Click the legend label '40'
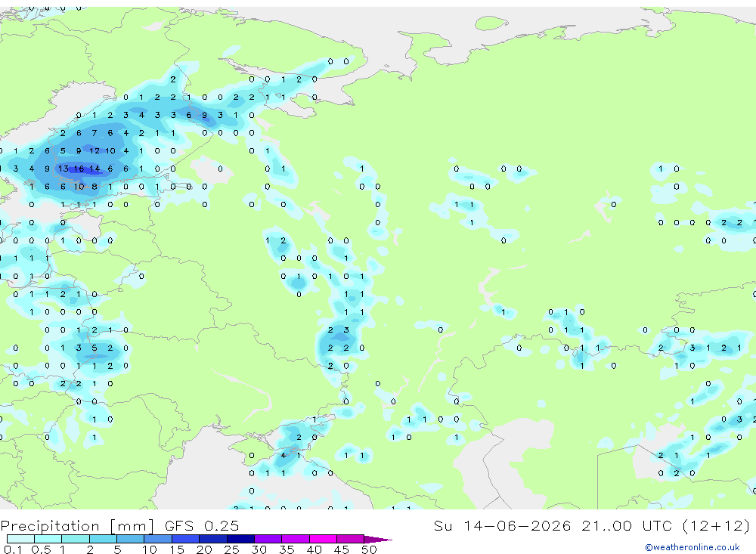 tap(314, 549)
